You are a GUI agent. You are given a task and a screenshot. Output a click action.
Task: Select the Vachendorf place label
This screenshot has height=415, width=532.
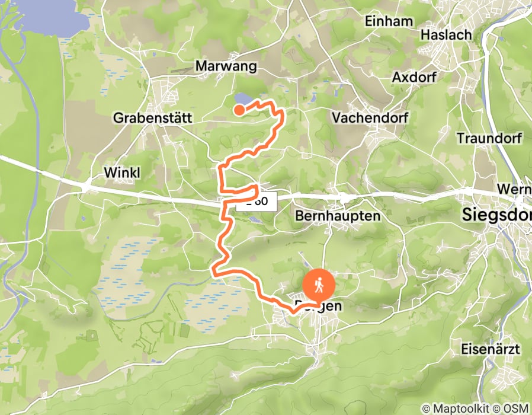coord(370,118)
